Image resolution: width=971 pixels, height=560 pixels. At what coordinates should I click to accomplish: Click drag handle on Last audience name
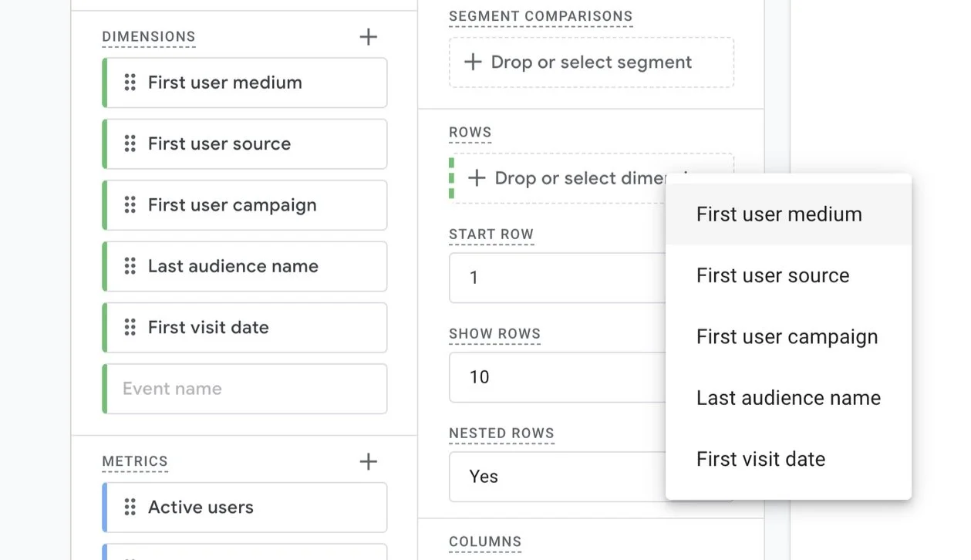point(130,266)
